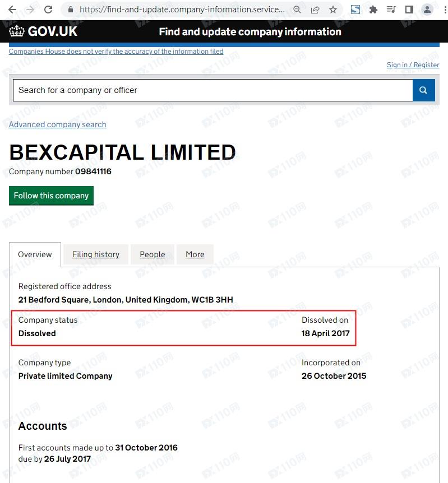The width and height of the screenshot is (448, 483).
Task: Bookmark this page with the star icon
Action: [333, 10]
